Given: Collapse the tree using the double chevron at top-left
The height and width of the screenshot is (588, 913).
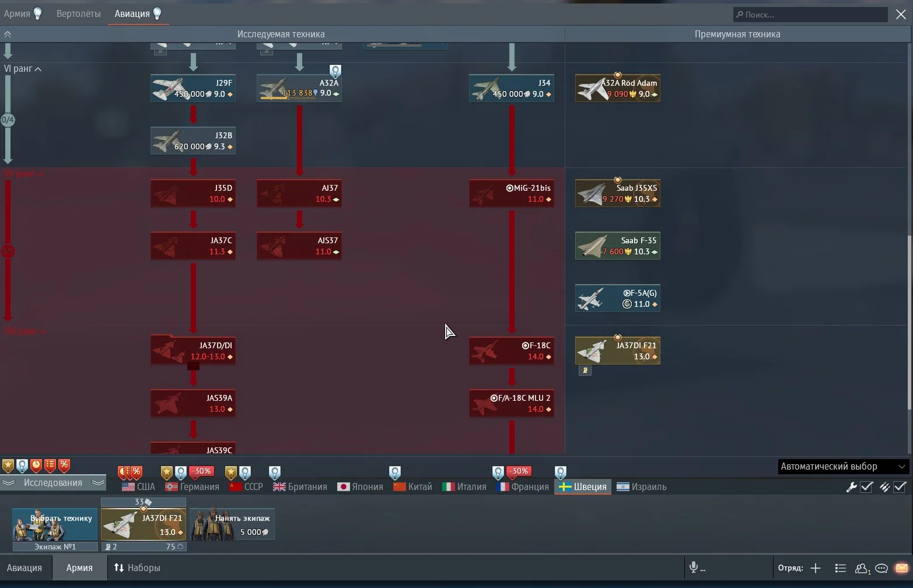Looking at the screenshot, I should [x=8, y=34].
